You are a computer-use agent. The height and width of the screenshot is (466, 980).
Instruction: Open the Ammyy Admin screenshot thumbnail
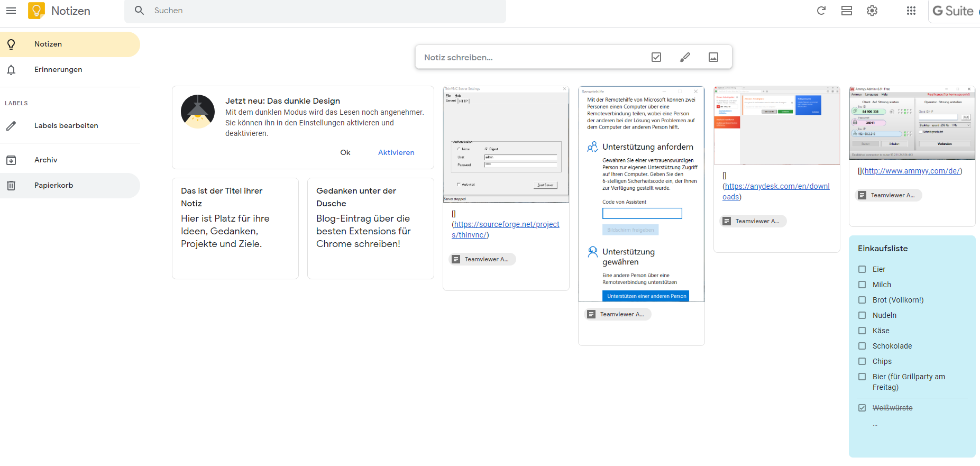coord(912,123)
